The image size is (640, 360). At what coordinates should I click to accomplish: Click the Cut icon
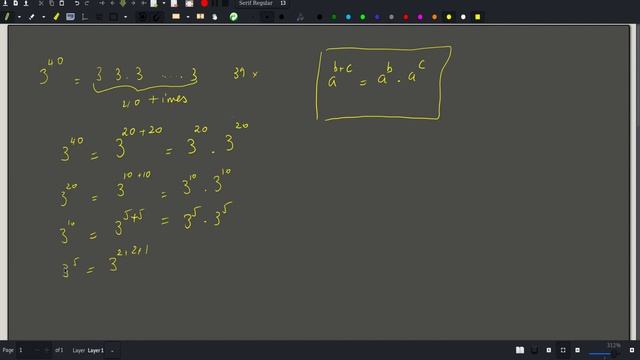[x=41, y=3]
